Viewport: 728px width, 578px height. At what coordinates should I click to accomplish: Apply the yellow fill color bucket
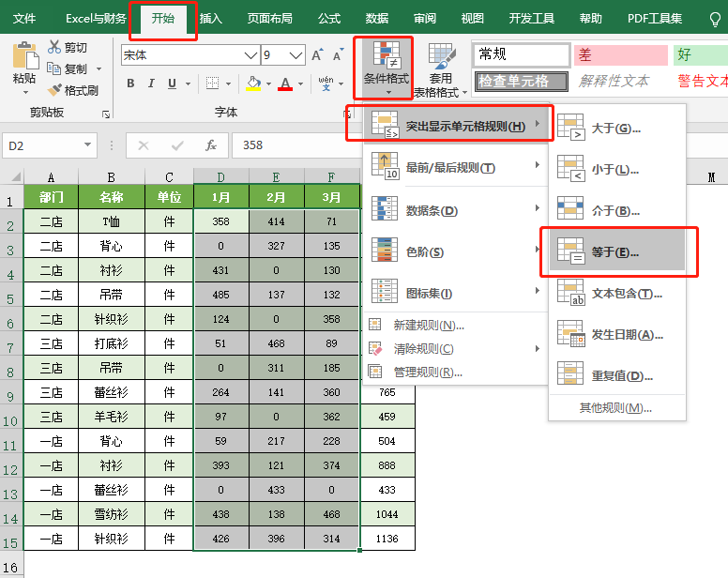pos(253,84)
